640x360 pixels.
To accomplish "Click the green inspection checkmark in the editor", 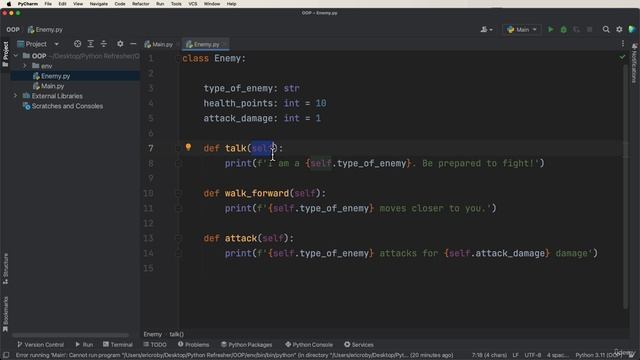I will pyautogui.click(x=622, y=57).
